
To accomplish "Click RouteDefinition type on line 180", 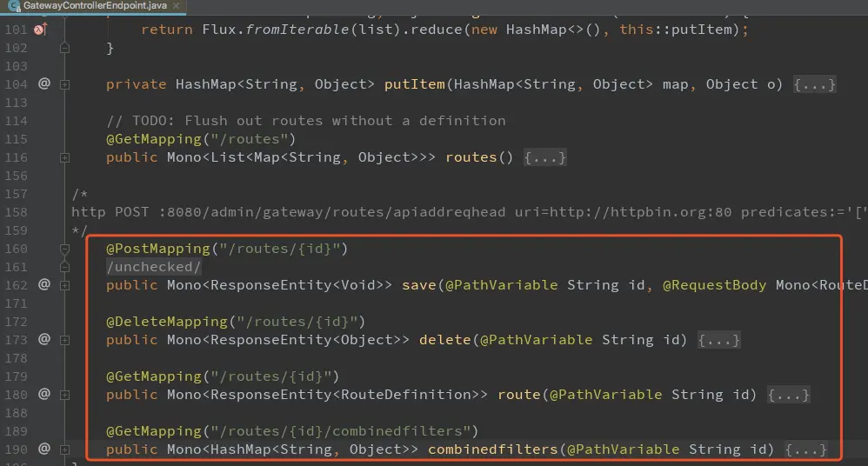I will tap(406, 396).
